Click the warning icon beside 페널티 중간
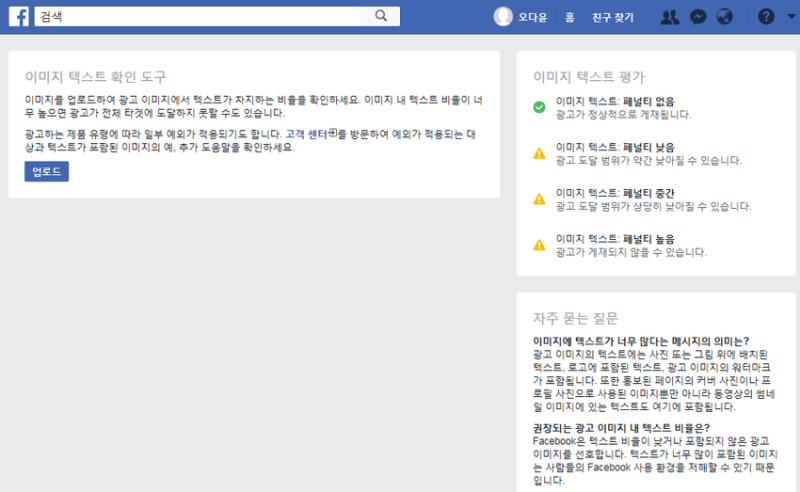The width and height of the screenshot is (800, 492). coord(539,199)
